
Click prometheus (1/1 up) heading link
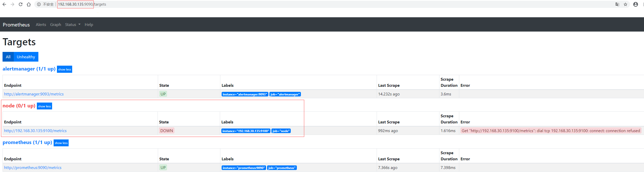click(27, 142)
